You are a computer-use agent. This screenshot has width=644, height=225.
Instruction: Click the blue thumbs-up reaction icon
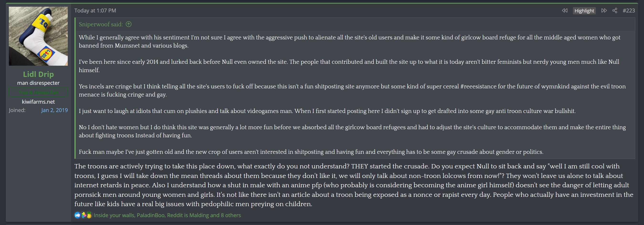[78, 215]
